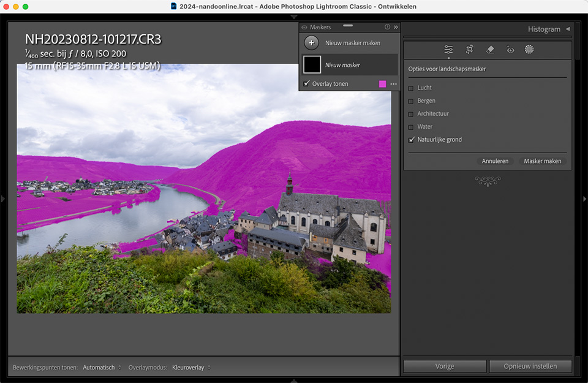The height and width of the screenshot is (383, 588).
Task: Open Overlaymodus Kleuroverlay dropdown
Action: (x=191, y=368)
